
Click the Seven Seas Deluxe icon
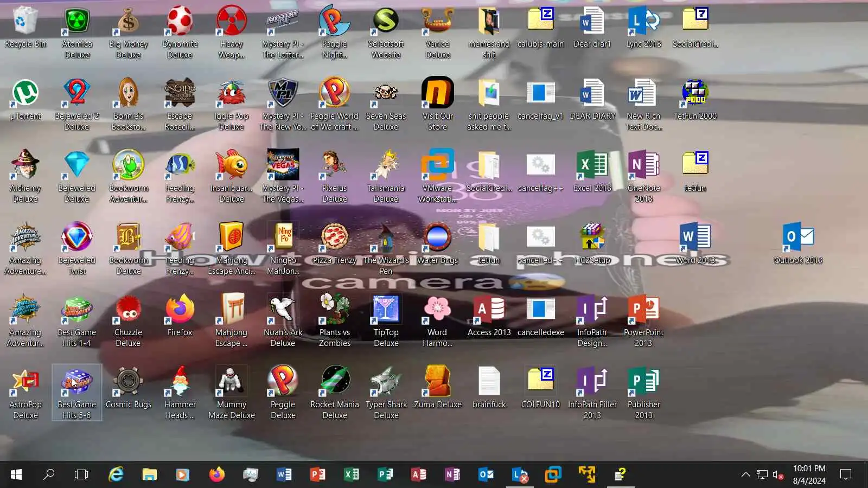[x=386, y=105]
